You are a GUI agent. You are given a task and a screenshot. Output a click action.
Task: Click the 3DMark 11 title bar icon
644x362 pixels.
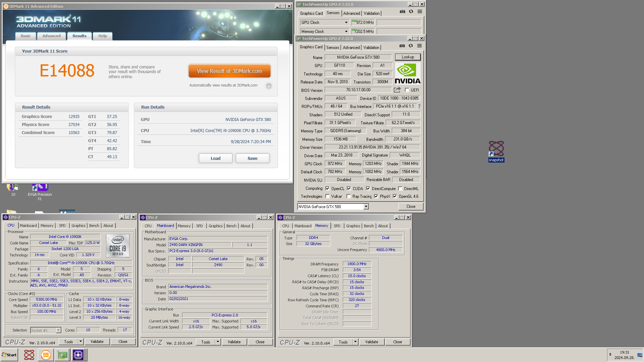pos(6,6)
